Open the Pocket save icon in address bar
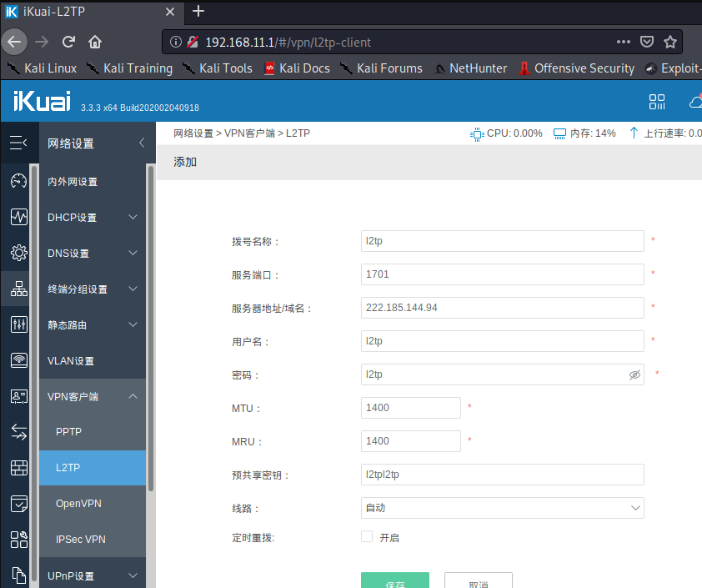This screenshot has width=702, height=588. 647,42
